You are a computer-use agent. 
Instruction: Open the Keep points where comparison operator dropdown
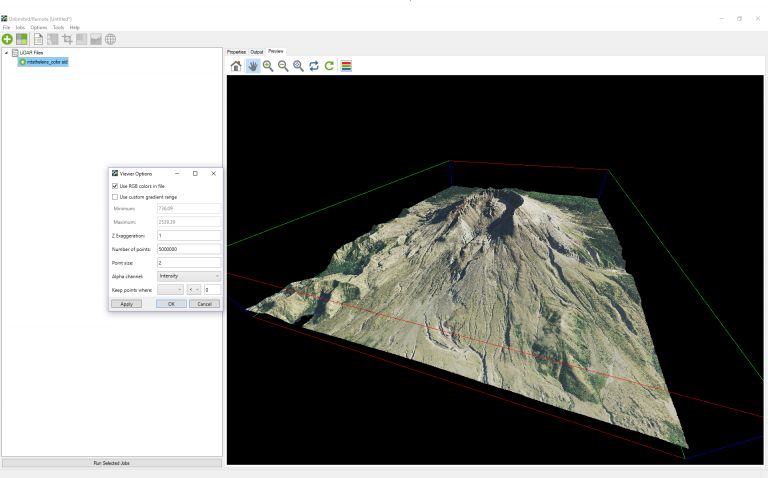click(x=191, y=289)
